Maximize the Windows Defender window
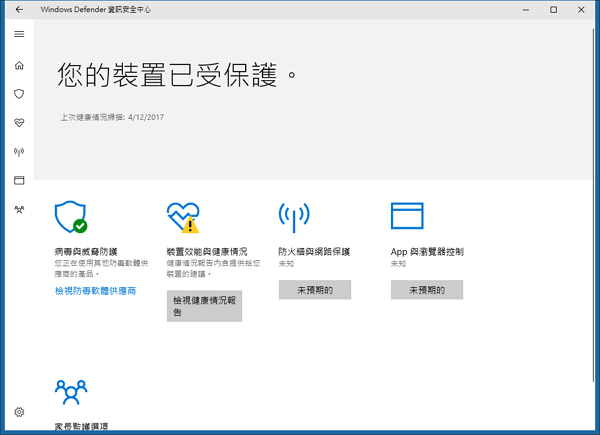This screenshot has height=435, width=600. click(554, 10)
